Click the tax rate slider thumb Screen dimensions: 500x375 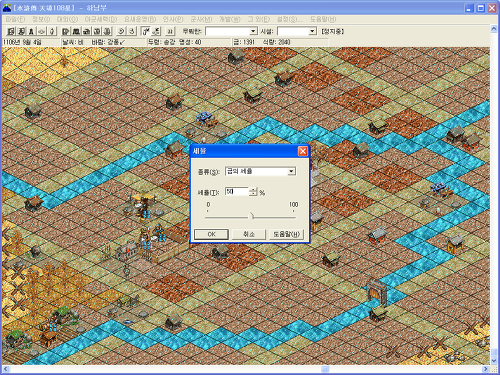point(252,217)
